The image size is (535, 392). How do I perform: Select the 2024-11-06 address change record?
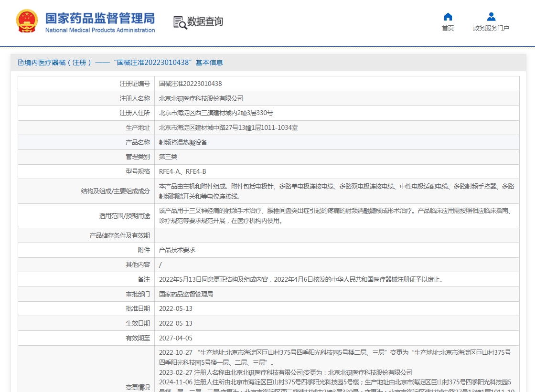[x=336, y=386]
